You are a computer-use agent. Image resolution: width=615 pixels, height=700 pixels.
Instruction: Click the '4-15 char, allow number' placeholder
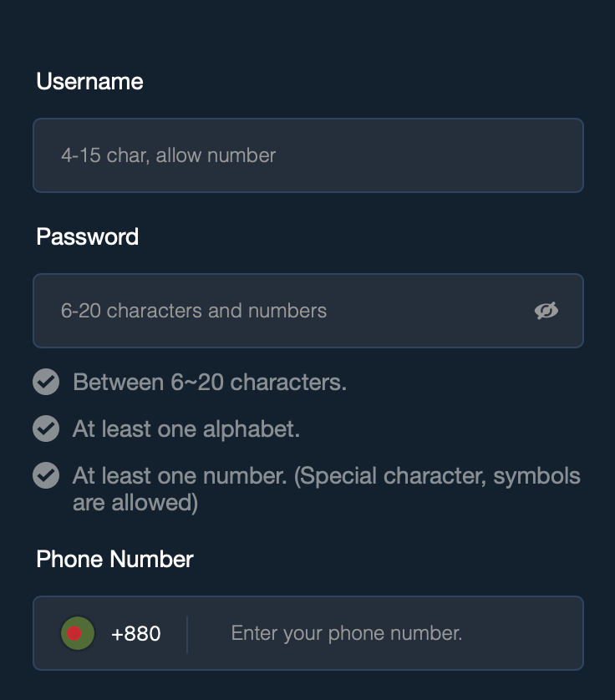pos(168,155)
